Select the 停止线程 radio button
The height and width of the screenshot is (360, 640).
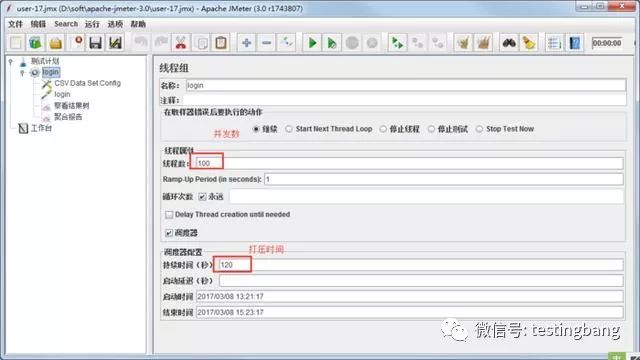383,129
